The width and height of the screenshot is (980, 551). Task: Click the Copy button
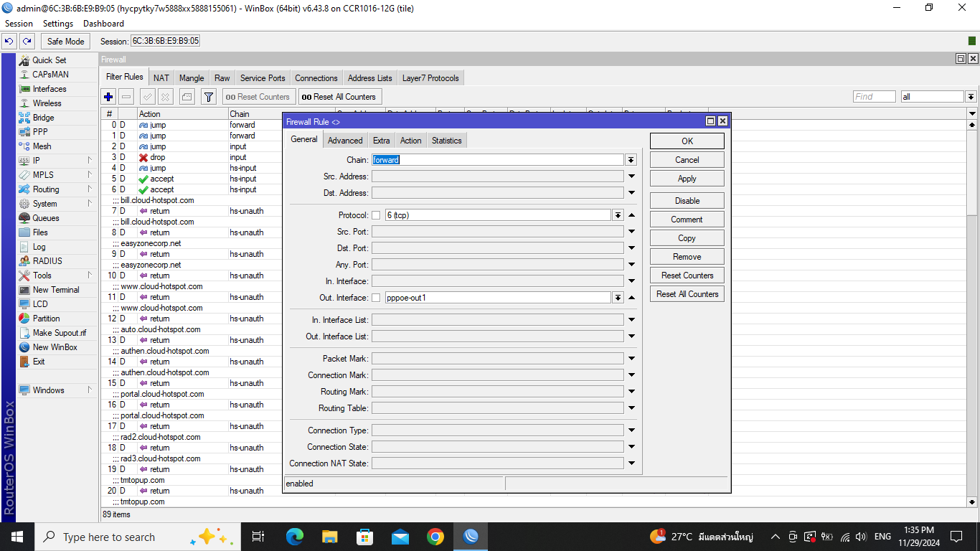tap(687, 238)
